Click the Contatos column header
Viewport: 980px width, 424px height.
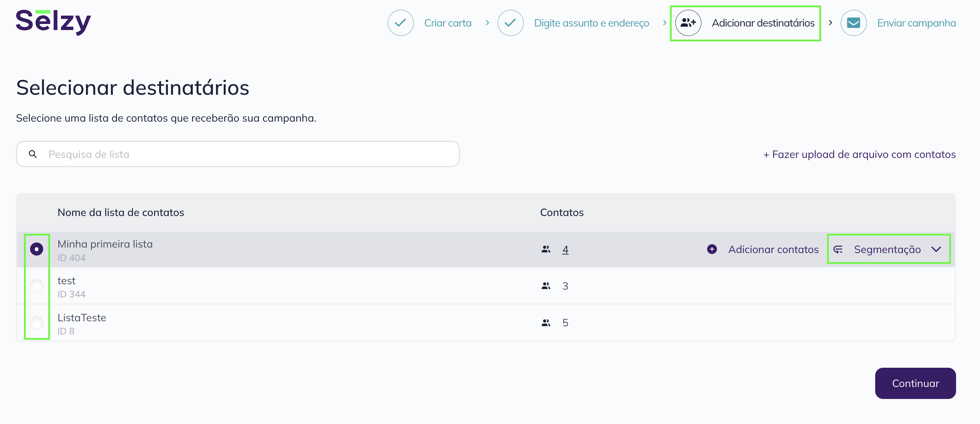[562, 212]
